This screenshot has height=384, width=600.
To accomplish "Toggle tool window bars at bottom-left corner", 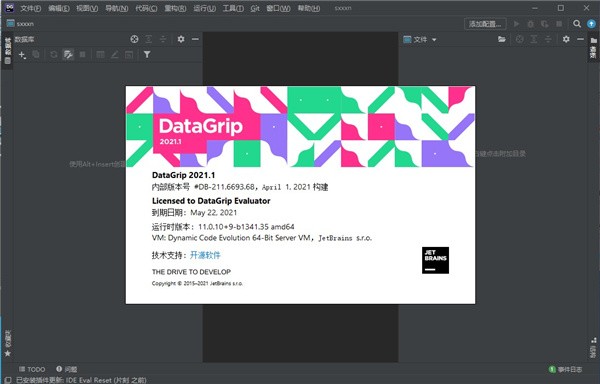I will coord(7,380).
